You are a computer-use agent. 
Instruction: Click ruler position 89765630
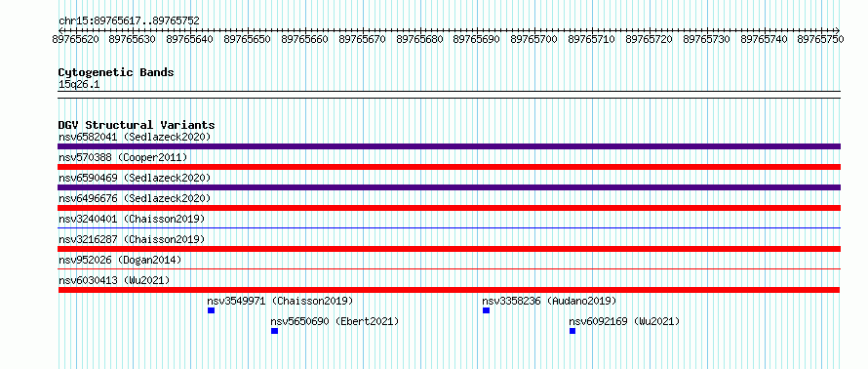tap(132, 39)
